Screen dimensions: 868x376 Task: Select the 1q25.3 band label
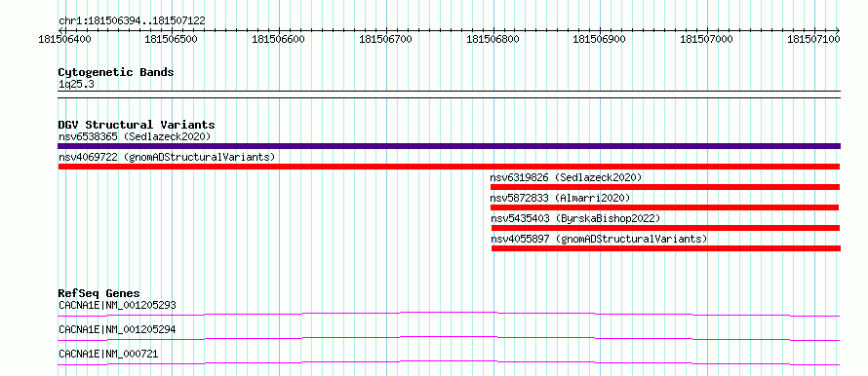click(76, 84)
